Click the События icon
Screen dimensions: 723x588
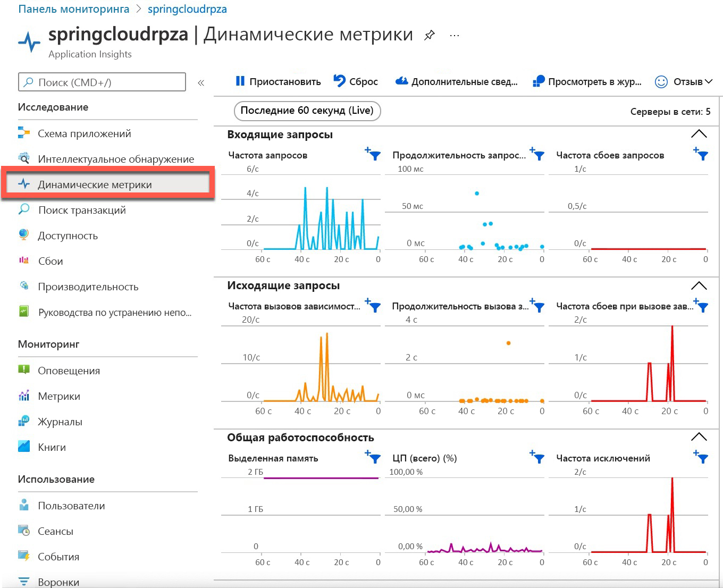click(x=24, y=556)
